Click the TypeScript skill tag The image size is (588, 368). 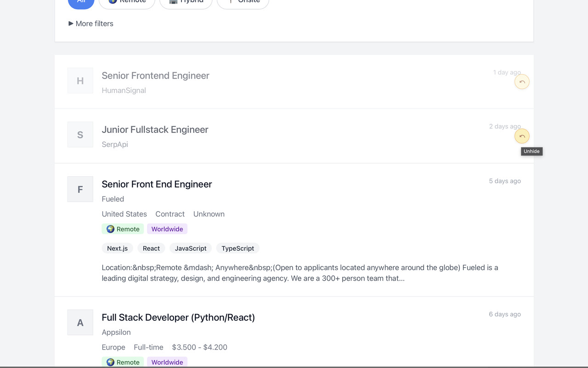pyautogui.click(x=237, y=248)
